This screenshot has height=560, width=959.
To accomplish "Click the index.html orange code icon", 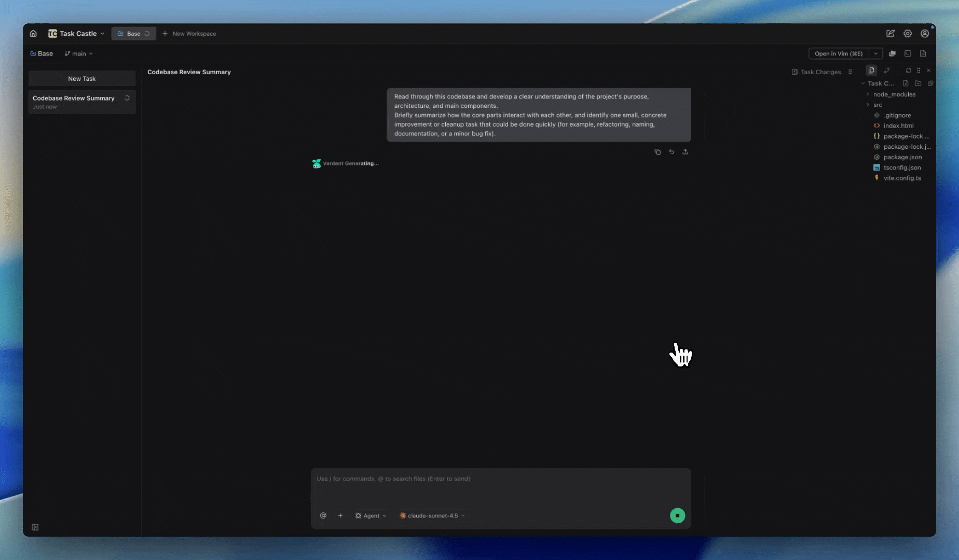I will [876, 125].
